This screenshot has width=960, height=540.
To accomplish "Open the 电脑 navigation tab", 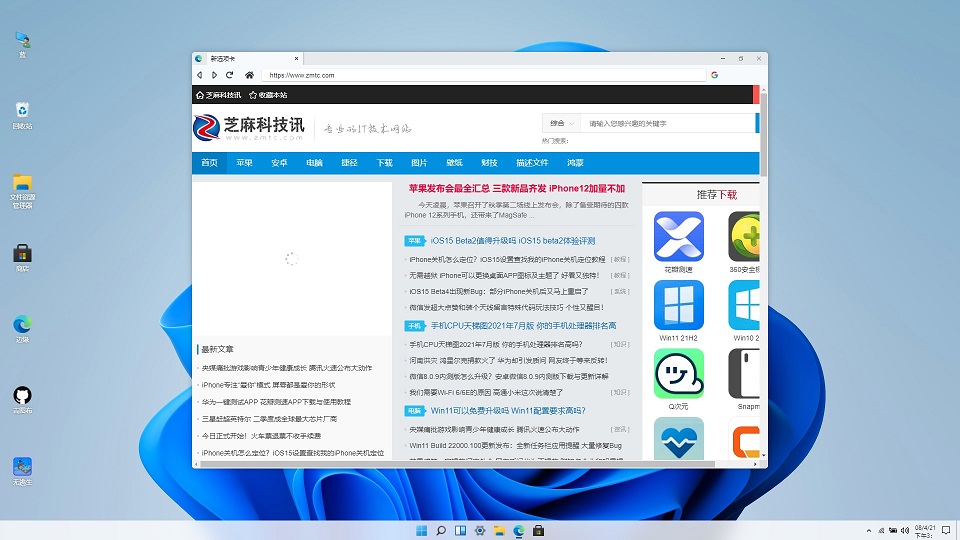I will pyautogui.click(x=314, y=163).
